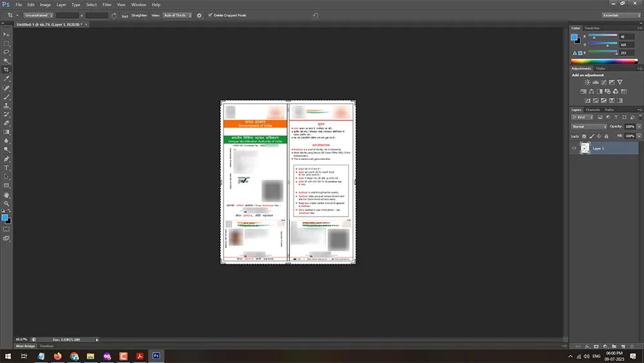Add a Threshold adjustment

pyautogui.click(x=604, y=101)
